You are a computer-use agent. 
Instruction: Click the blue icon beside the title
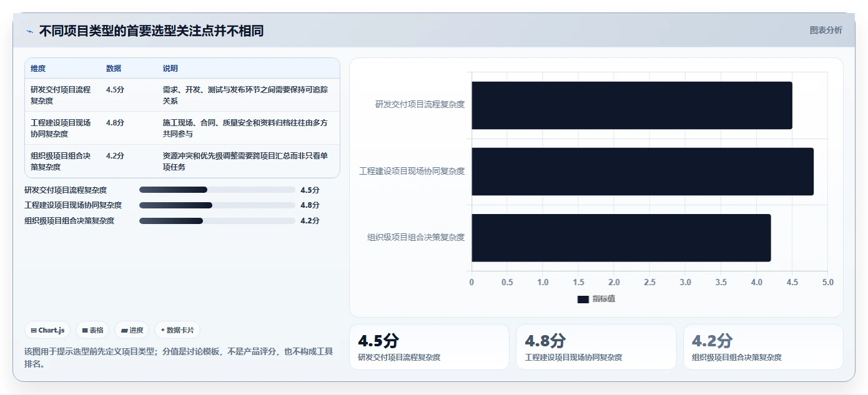coord(30,31)
